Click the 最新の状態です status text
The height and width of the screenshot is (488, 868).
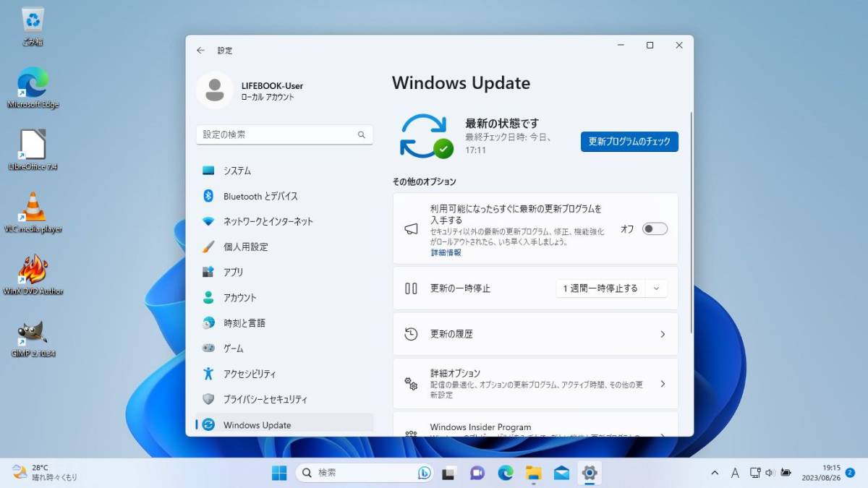point(501,124)
